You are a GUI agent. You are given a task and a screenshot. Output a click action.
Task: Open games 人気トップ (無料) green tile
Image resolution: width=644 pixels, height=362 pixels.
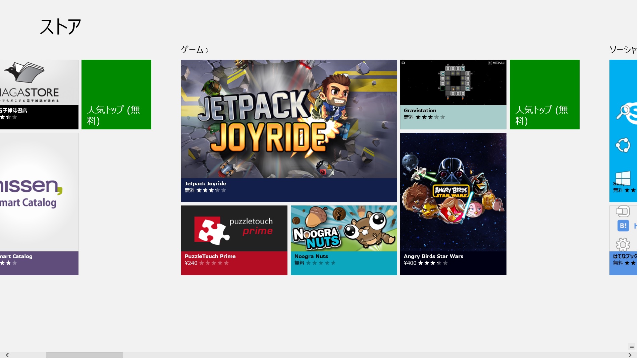[x=544, y=95]
